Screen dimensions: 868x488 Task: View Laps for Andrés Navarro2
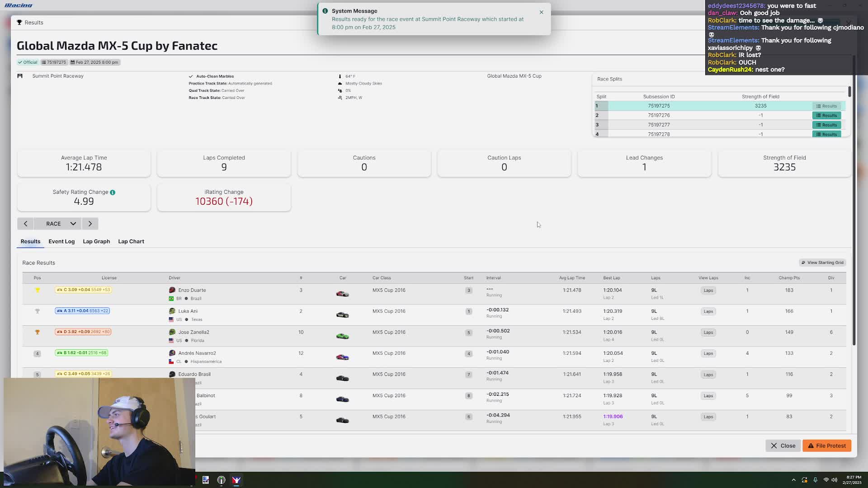point(708,353)
